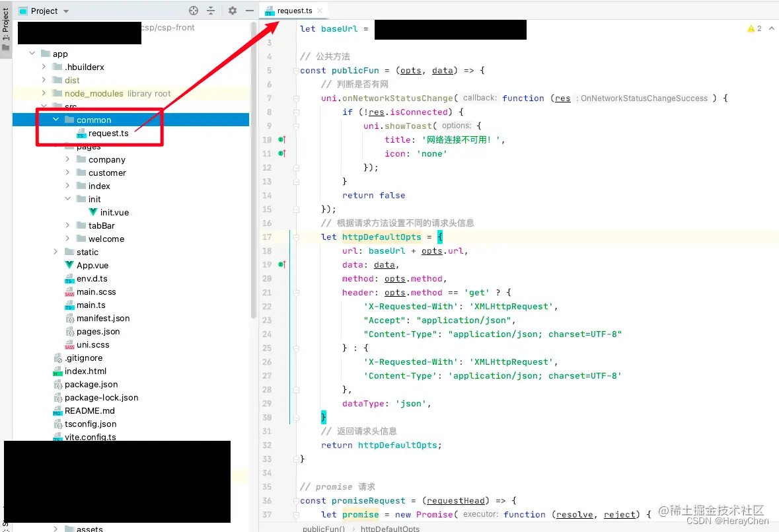Click publicFun() in the breadcrumb bar
The height and width of the screenshot is (532, 779).
(x=324, y=528)
